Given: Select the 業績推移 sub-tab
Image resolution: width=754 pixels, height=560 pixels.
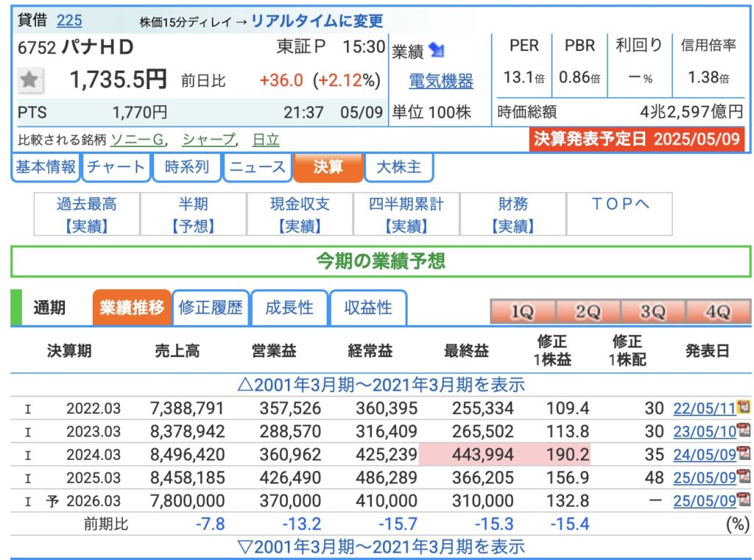Looking at the screenshot, I should [x=132, y=308].
